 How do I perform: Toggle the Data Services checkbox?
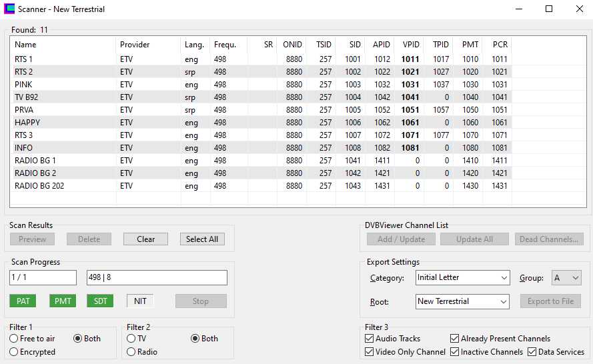556,352
